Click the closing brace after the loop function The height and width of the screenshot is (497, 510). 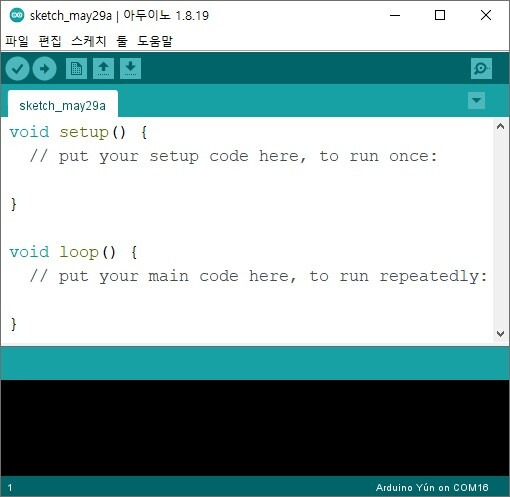pyautogui.click(x=13, y=324)
